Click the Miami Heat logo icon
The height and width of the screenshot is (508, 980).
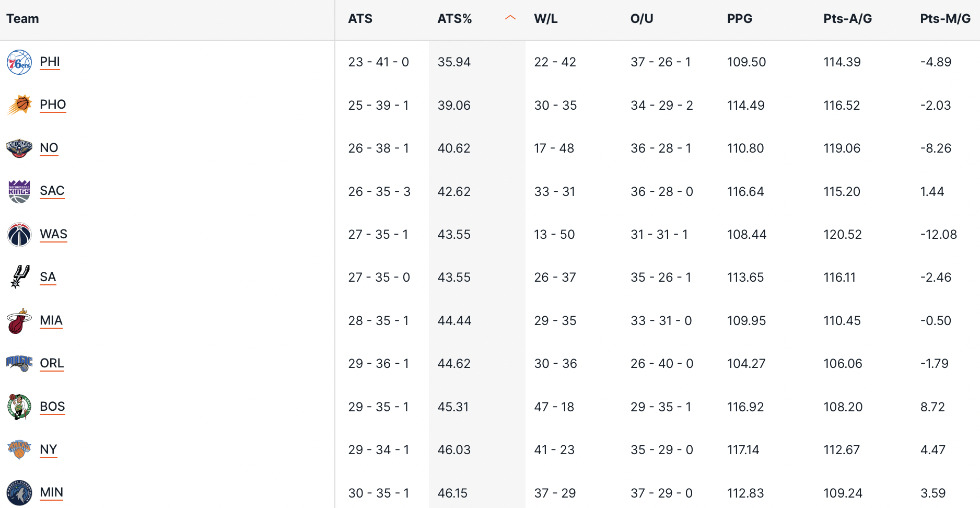pyautogui.click(x=19, y=320)
